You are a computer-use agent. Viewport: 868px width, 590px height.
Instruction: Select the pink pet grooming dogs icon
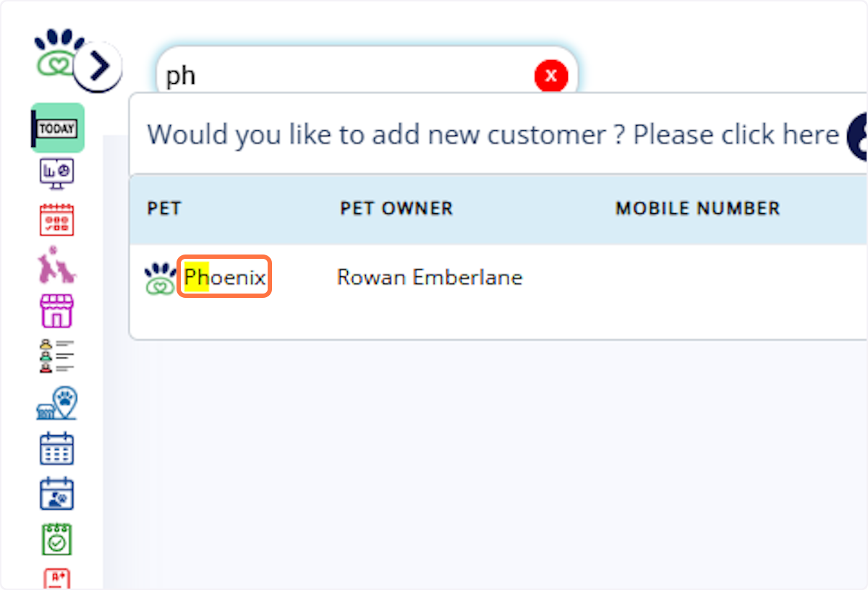(56, 265)
